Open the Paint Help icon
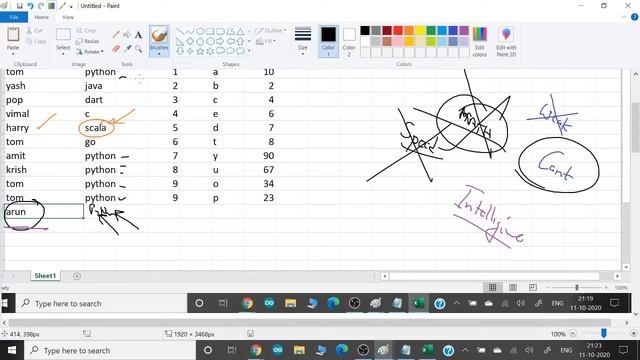640x360 pixels. click(635, 17)
